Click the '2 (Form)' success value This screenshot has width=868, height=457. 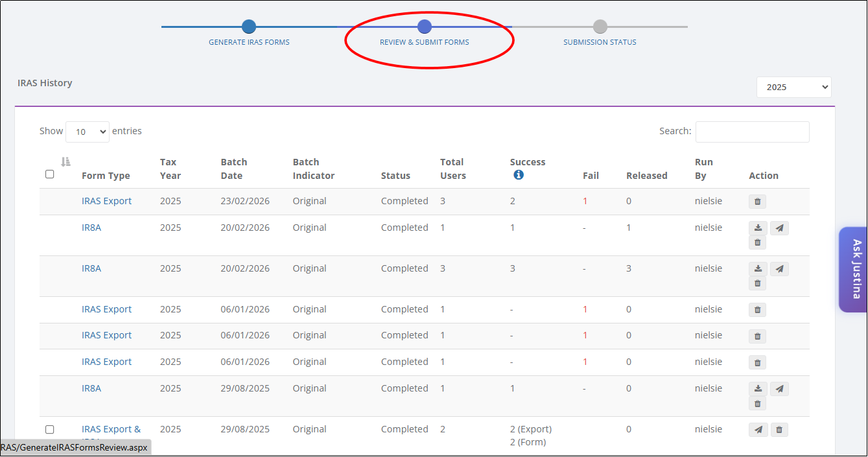click(528, 442)
